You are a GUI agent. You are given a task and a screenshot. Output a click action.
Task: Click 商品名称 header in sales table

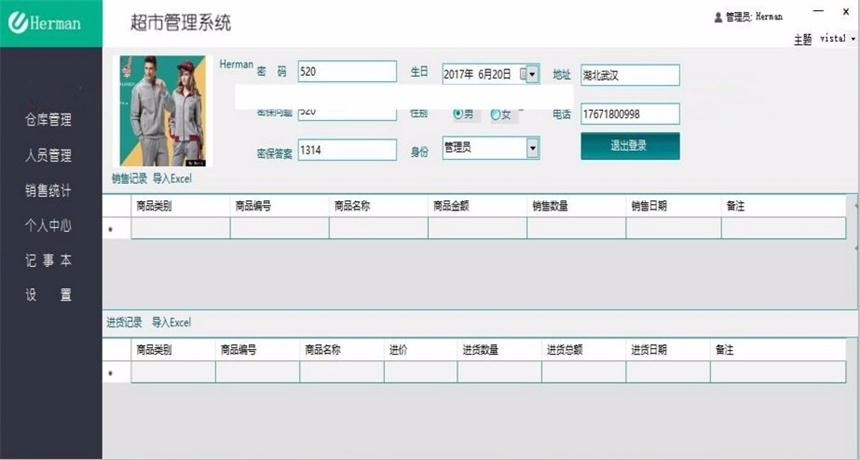point(378,206)
